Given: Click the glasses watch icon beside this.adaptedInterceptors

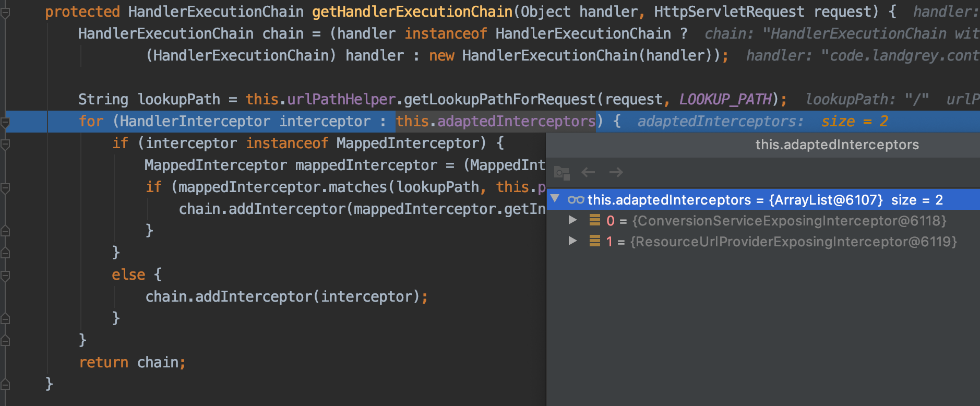Looking at the screenshot, I should click(576, 200).
